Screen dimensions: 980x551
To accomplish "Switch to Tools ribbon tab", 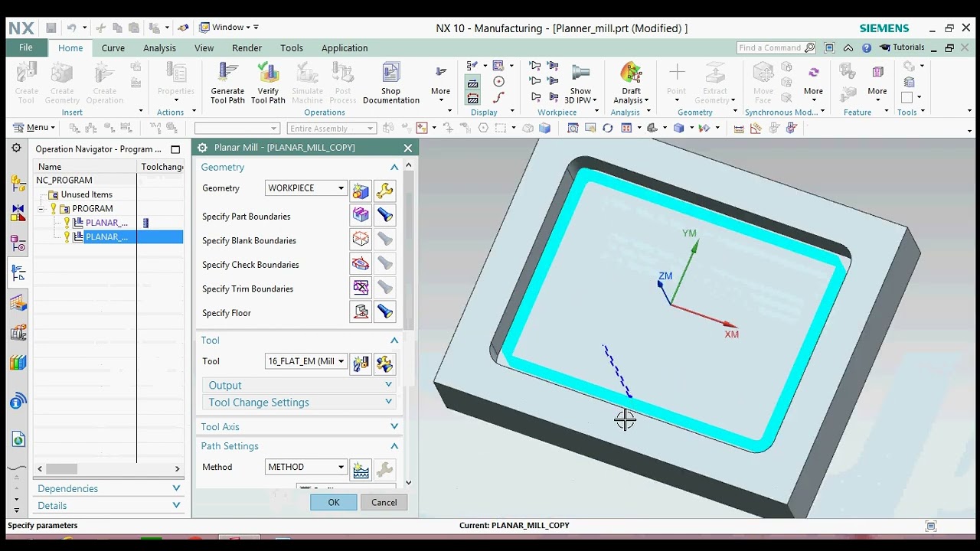I will coord(292,47).
